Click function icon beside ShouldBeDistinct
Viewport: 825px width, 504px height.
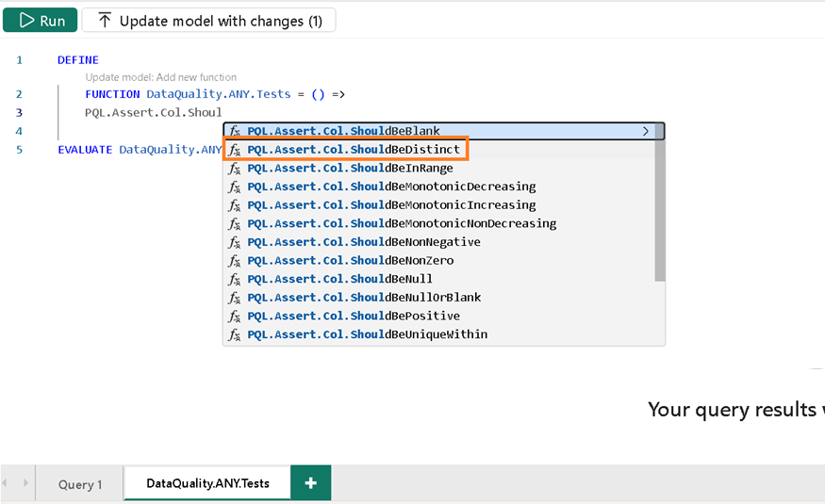[x=235, y=150]
